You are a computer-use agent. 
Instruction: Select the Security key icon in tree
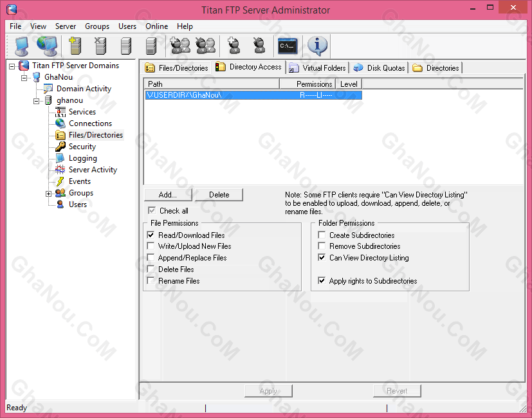click(x=60, y=147)
